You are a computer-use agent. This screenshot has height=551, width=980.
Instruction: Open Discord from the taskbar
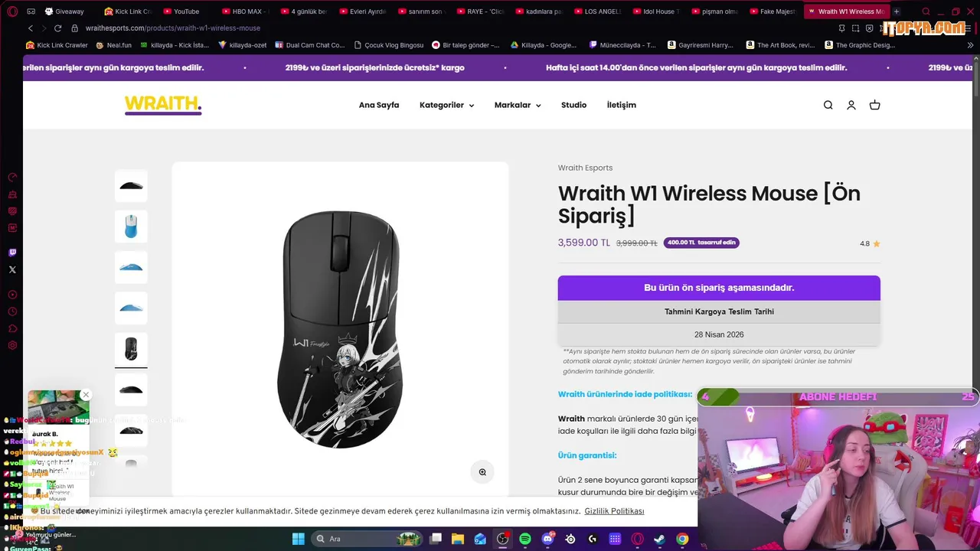[547, 539]
